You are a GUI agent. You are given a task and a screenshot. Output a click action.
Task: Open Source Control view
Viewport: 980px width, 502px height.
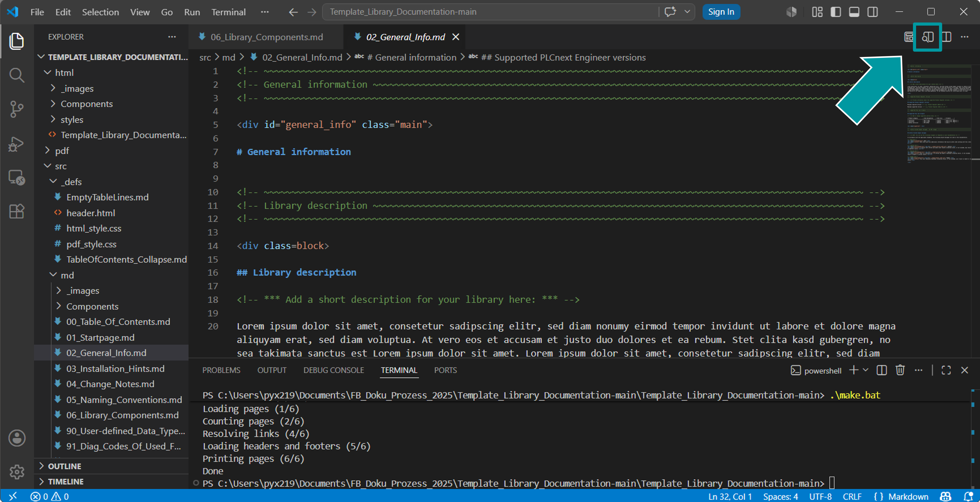(x=16, y=109)
